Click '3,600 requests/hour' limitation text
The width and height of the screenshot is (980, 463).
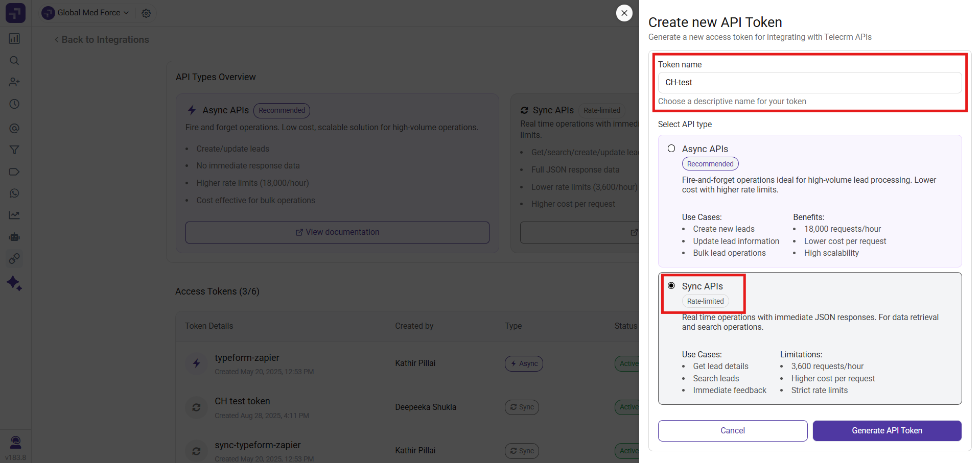click(x=827, y=367)
